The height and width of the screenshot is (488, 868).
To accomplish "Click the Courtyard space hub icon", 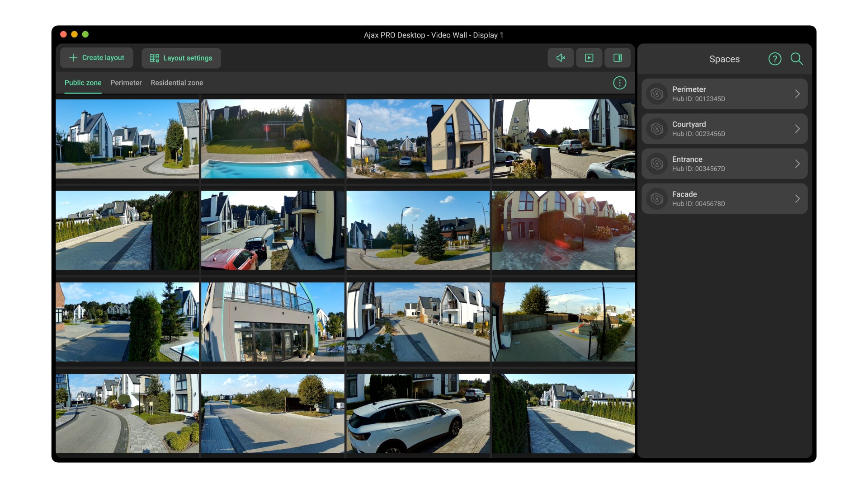I will pyautogui.click(x=657, y=129).
